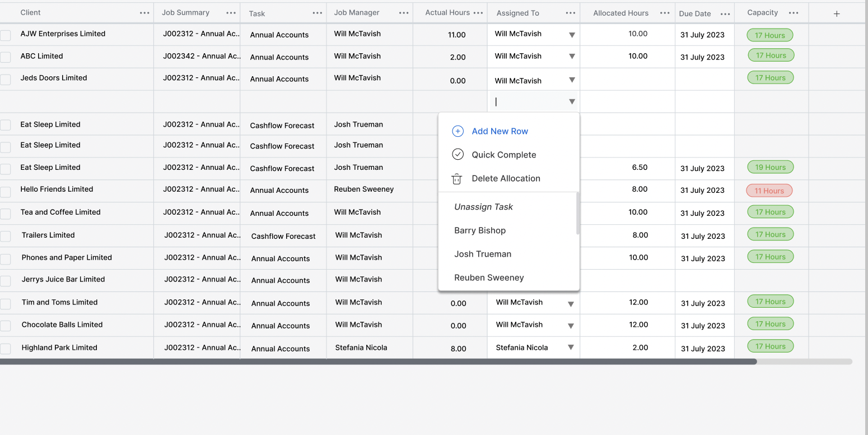Click the Quick Complete checkmark icon
868x435 pixels.
458,154
